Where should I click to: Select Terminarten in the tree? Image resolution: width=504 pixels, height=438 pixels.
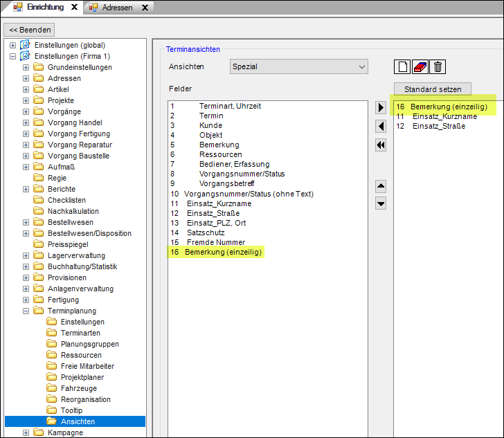click(x=80, y=333)
